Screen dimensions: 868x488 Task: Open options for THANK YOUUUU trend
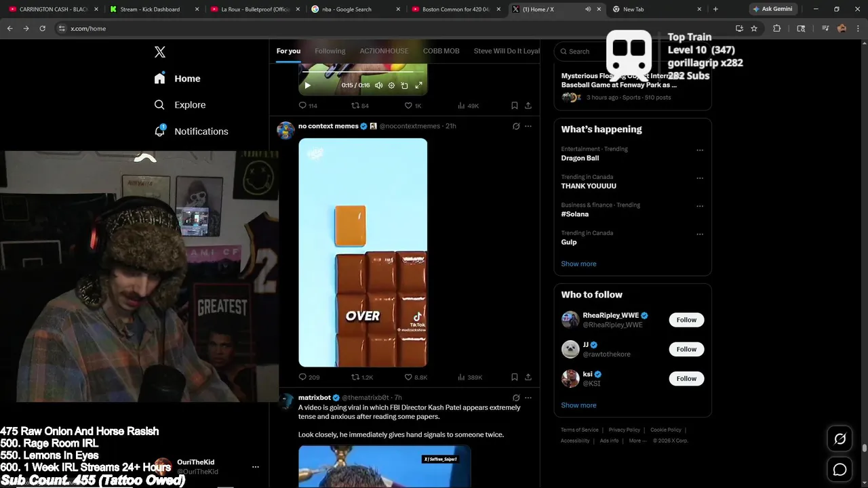pyautogui.click(x=700, y=178)
